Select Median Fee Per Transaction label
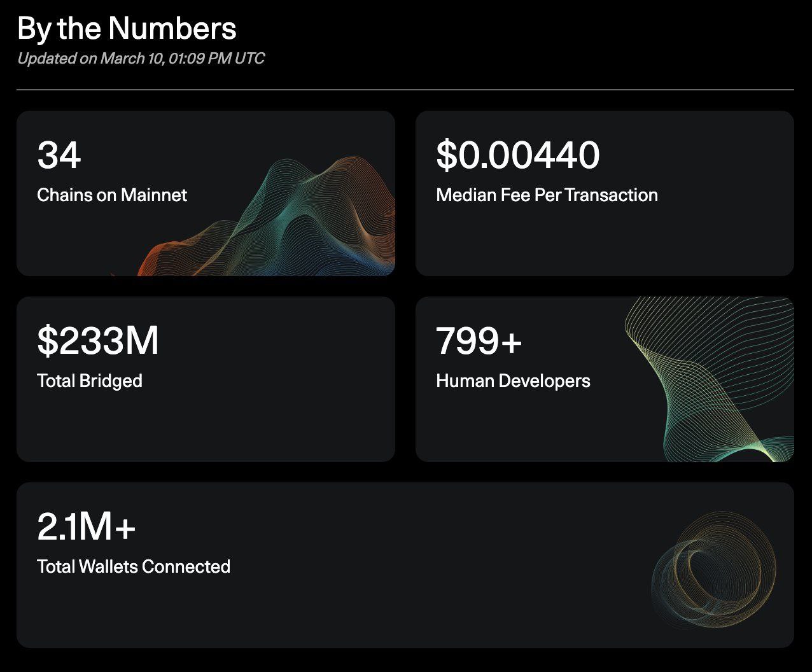 tap(547, 195)
